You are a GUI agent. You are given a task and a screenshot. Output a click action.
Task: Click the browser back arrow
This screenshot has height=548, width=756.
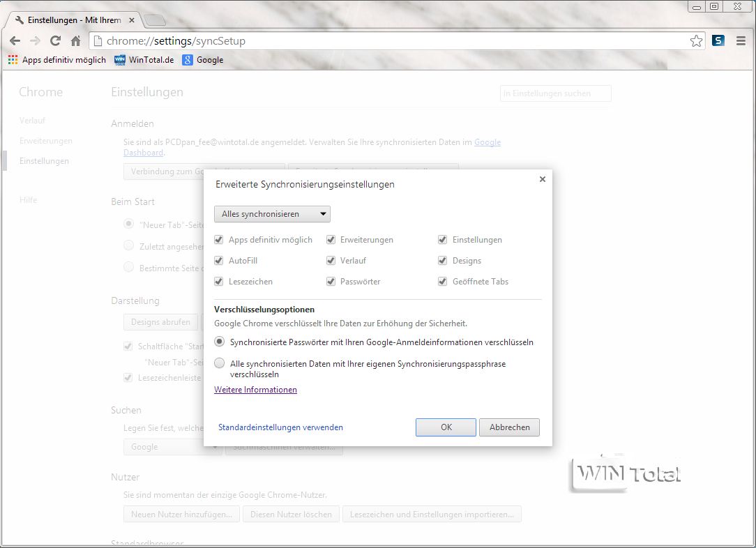pyautogui.click(x=15, y=41)
